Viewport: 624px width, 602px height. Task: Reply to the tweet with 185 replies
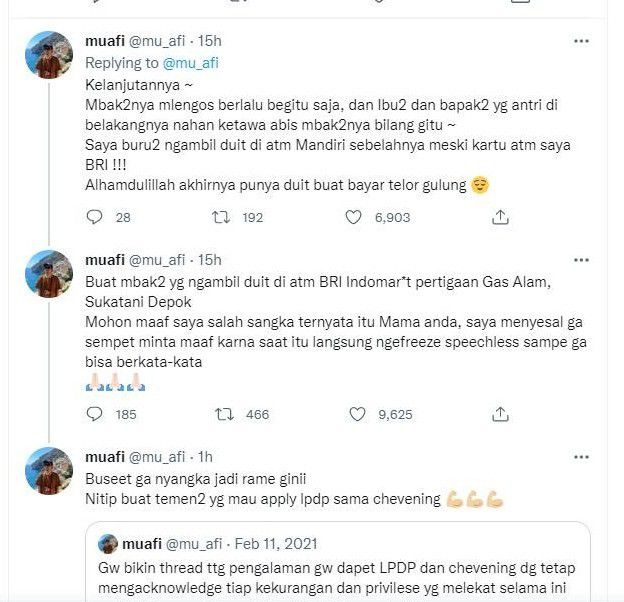pos(96,413)
